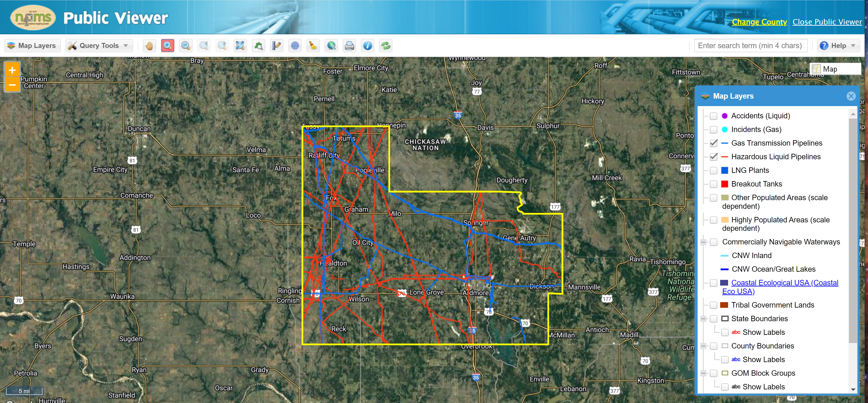Open the Help dropdown menu

click(x=838, y=45)
